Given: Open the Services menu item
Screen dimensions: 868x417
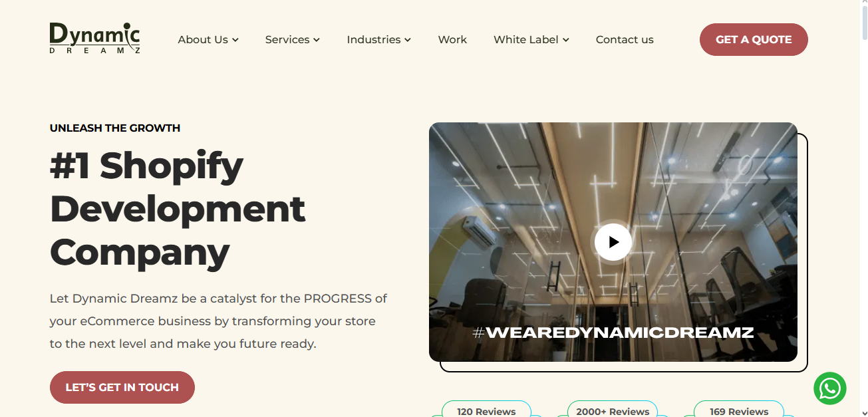Looking at the screenshot, I should coord(293,39).
